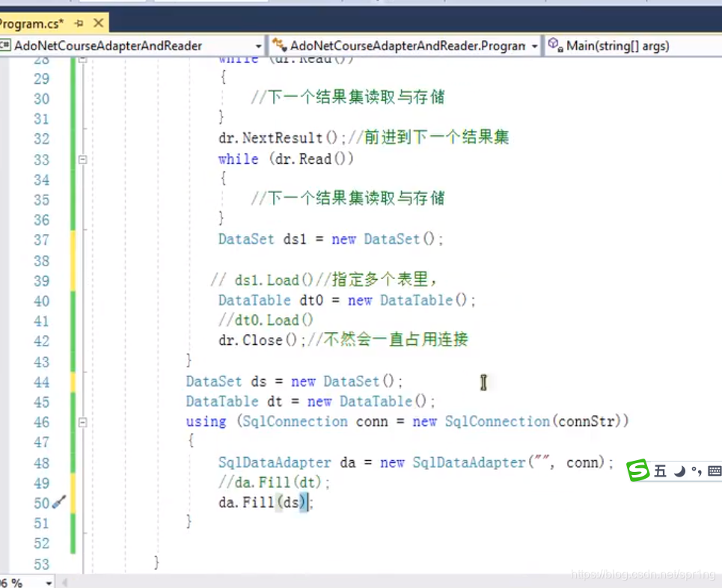The width and height of the screenshot is (722, 588).
Task: Place cursor on 'dr.NextResult()' call
Action: tap(278, 138)
